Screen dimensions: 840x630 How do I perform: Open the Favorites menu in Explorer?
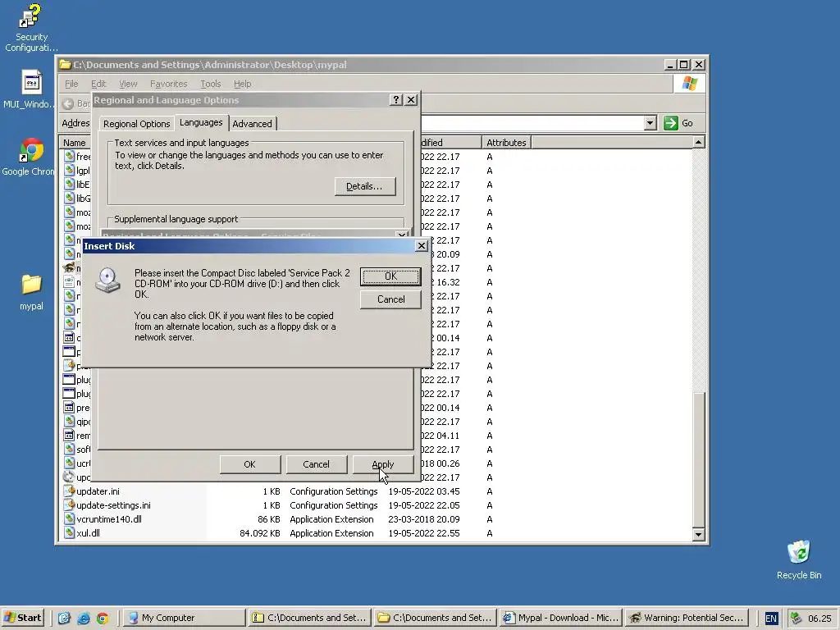coord(168,84)
